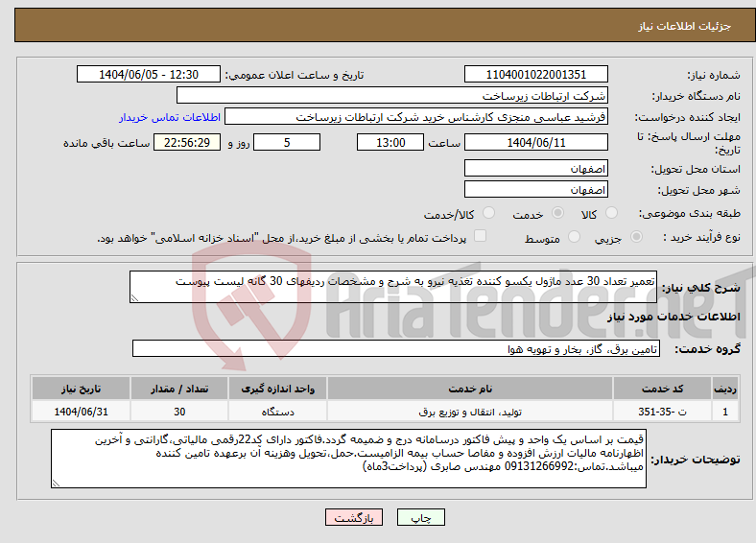Select the جزیی purchase type radio
The height and width of the screenshot is (543, 756).
pyautogui.click(x=636, y=236)
